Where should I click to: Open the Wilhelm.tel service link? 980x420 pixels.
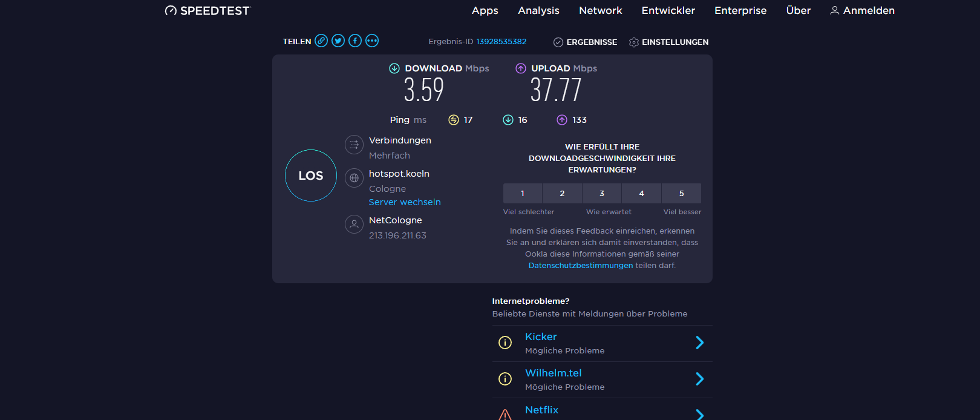(554, 373)
